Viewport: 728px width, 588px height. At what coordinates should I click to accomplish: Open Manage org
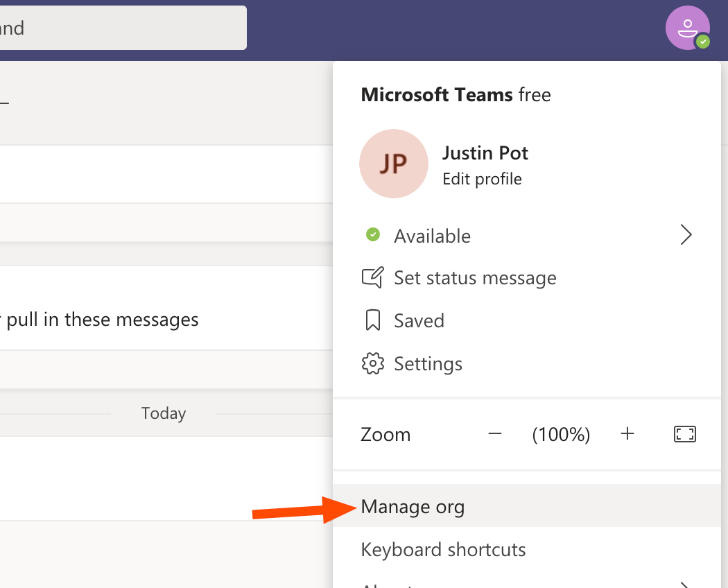(x=527, y=505)
